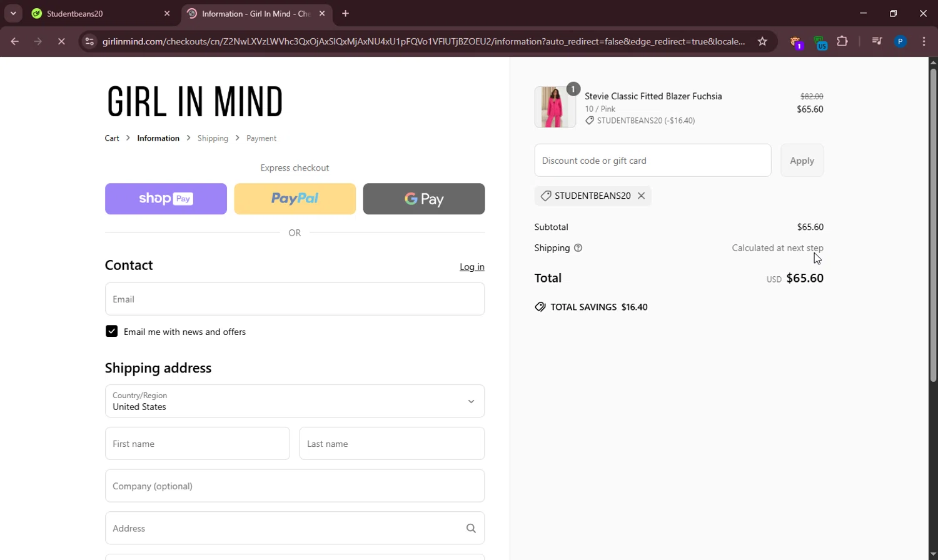938x560 pixels.
Task: Click the orange extension icon with badge
Action: 796,42
